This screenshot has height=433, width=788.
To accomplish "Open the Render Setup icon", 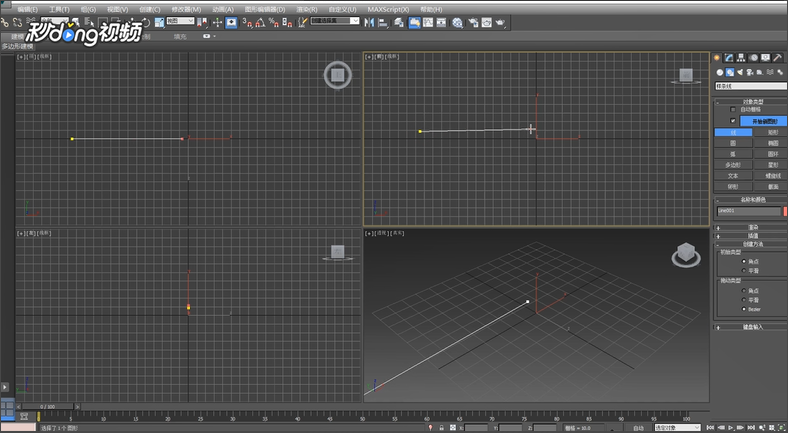I will [x=473, y=22].
